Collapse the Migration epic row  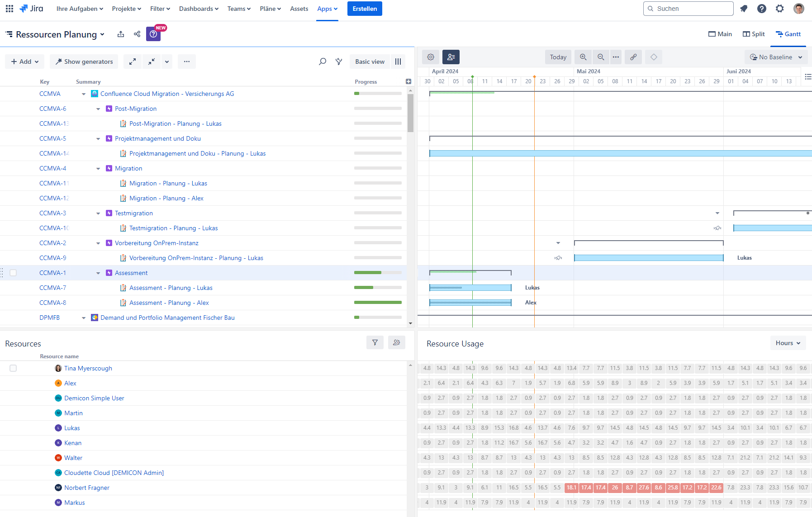tap(98, 169)
